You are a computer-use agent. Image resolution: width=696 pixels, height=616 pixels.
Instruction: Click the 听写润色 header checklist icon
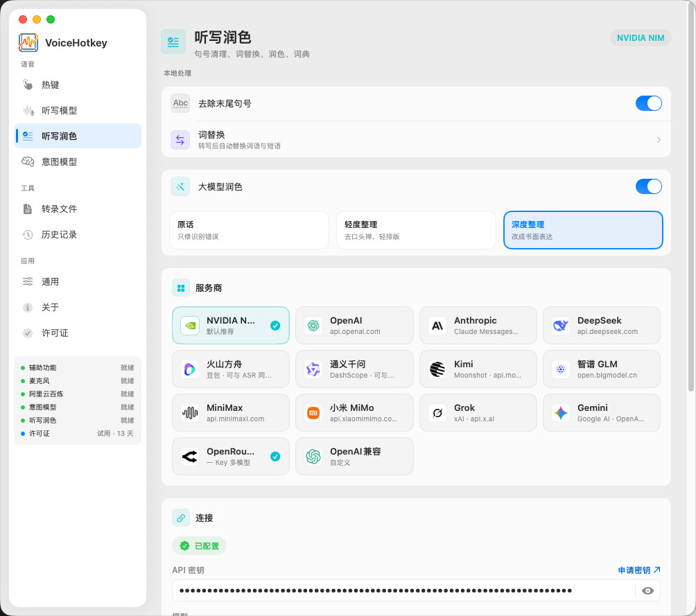173,42
